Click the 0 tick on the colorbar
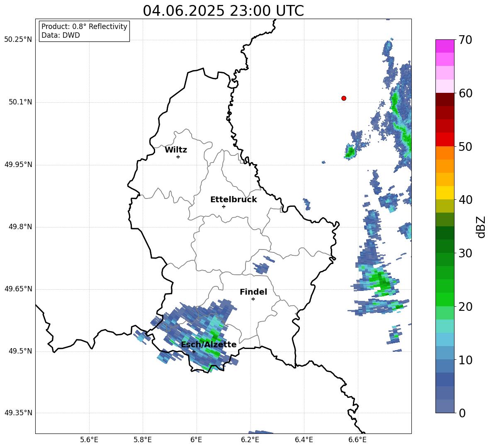Screen dimensions: 491x448 462,413
